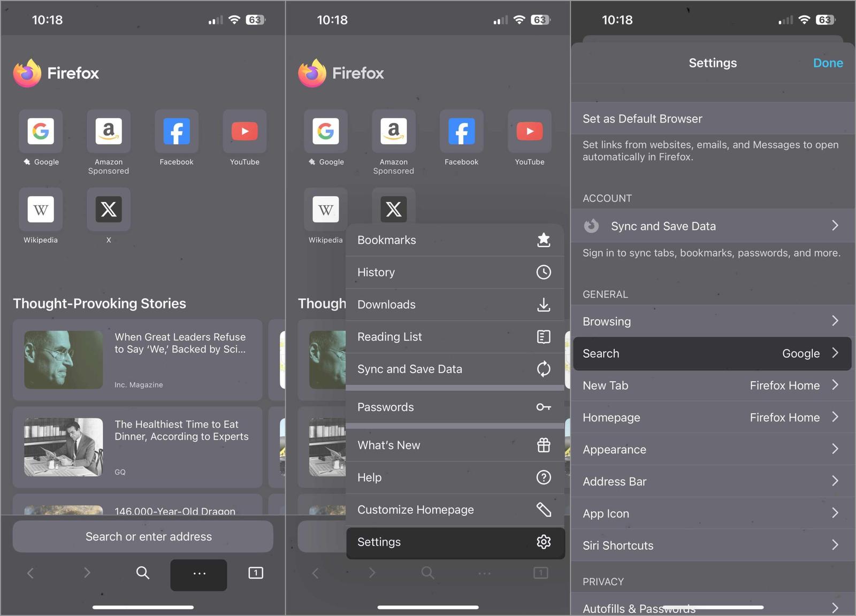
Task: Click the Passwords key icon in menu
Action: click(544, 407)
